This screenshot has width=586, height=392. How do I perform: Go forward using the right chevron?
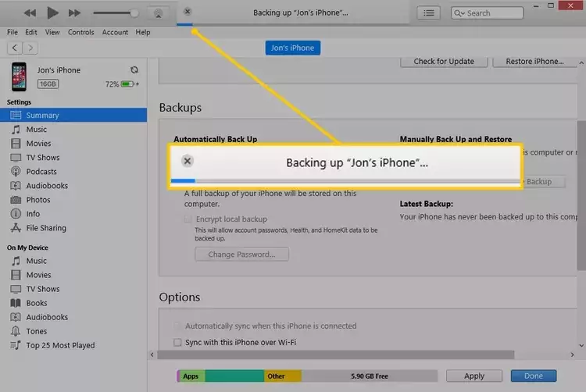tap(32, 48)
